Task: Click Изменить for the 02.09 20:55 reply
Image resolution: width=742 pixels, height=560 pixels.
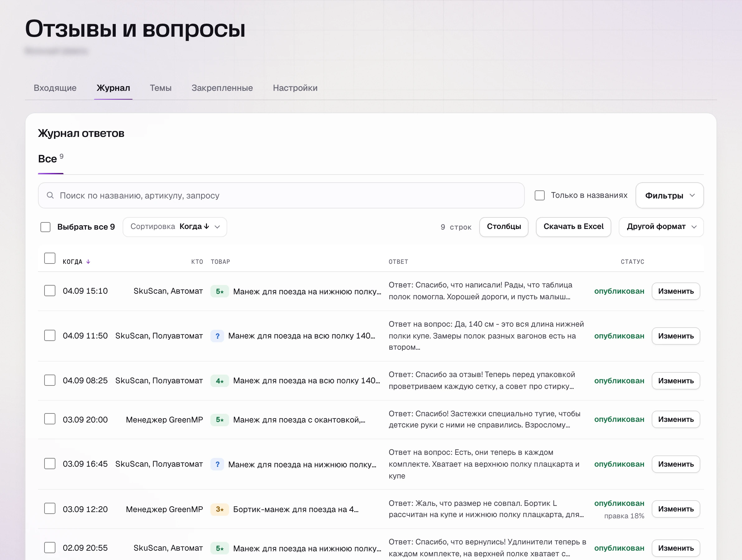Action: (x=676, y=548)
